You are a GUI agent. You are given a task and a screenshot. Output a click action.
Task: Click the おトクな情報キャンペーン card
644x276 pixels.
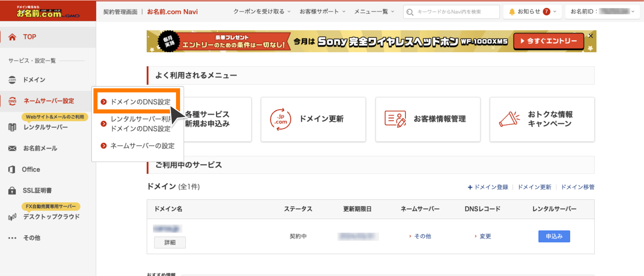coord(542,119)
